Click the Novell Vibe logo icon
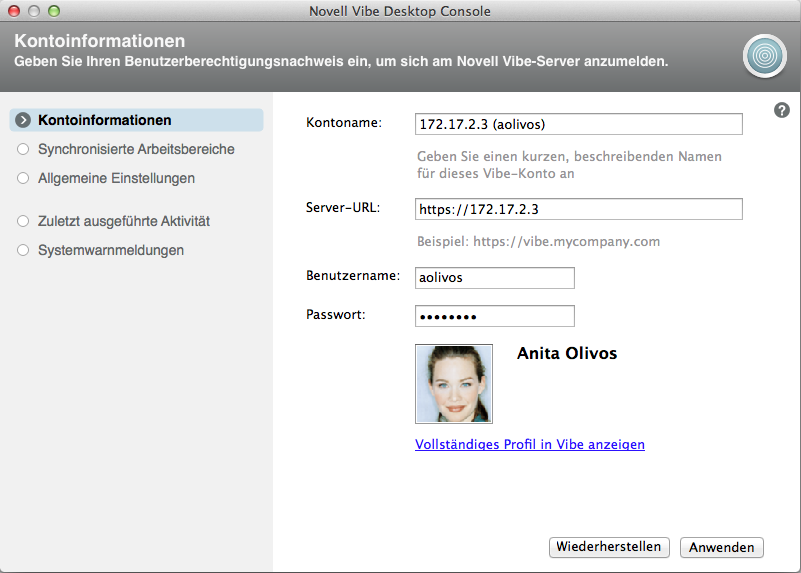801x573 pixels. 764,56
